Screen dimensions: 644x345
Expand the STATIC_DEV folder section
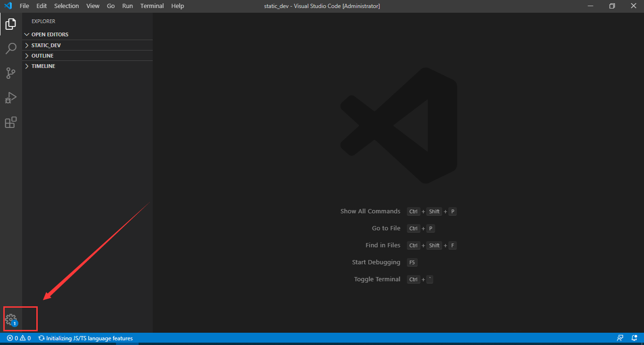(x=88, y=45)
